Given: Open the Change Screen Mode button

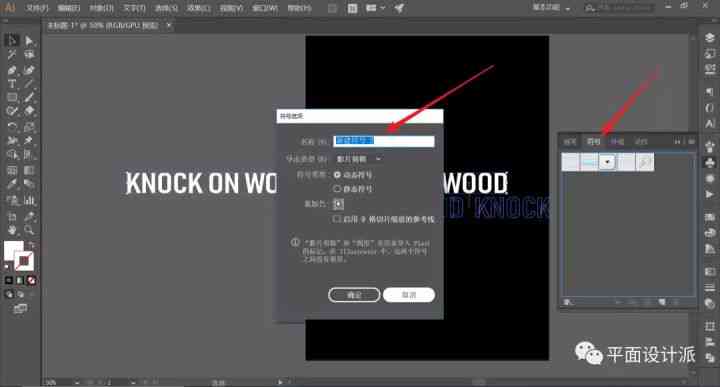Looking at the screenshot, I should tap(20, 309).
